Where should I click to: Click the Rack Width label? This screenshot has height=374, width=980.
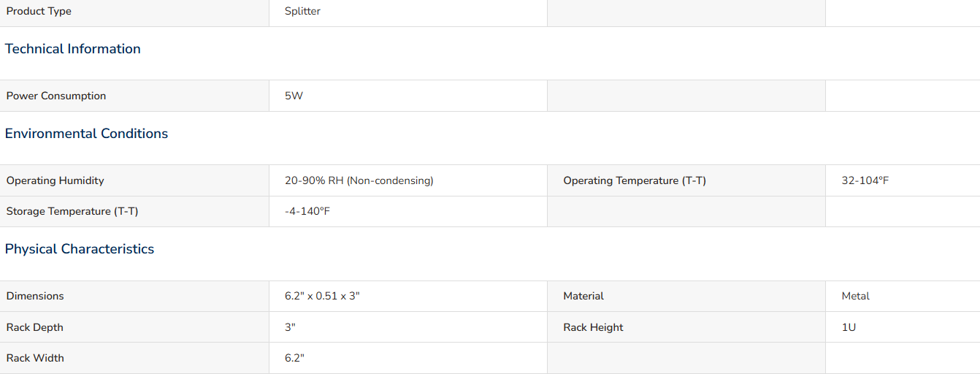(x=35, y=358)
